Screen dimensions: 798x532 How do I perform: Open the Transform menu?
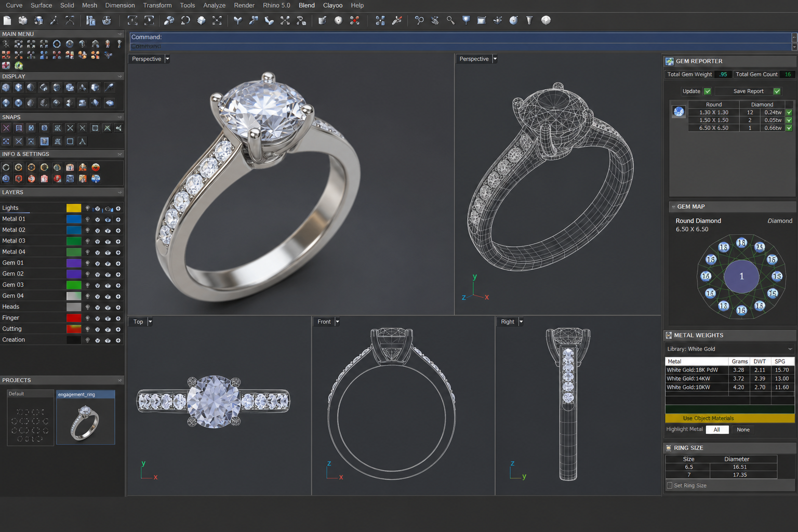coord(157,5)
